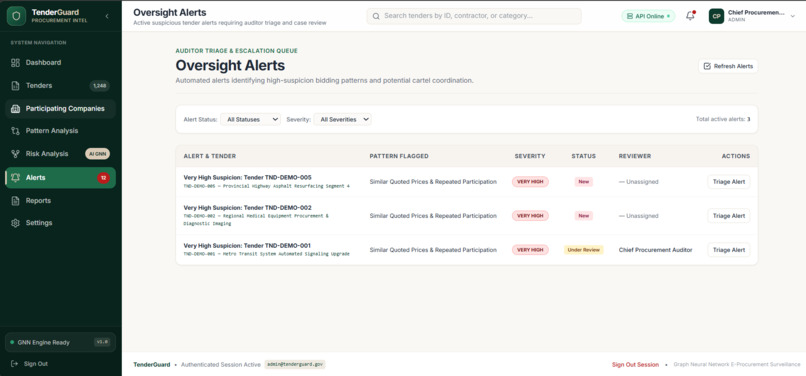This screenshot has width=806, height=376.
Task: Click the search magnifier icon
Action: click(x=376, y=16)
